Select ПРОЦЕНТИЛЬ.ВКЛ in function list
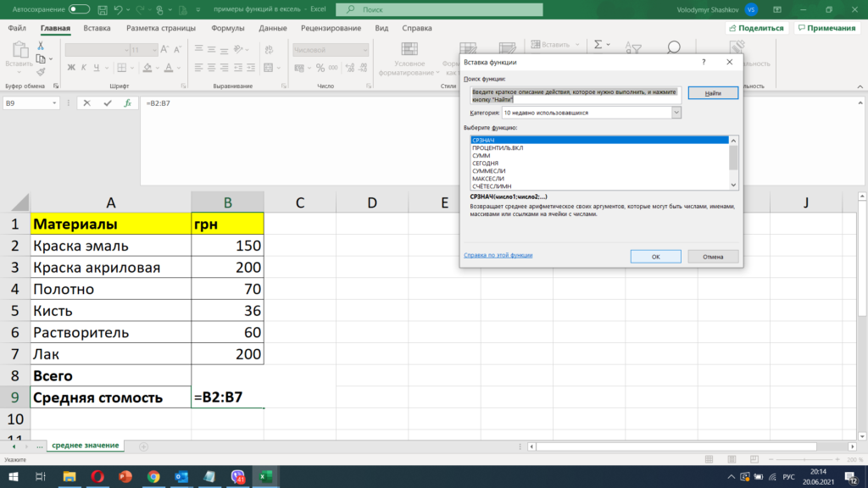Image resolution: width=868 pixels, height=488 pixels. [x=498, y=147]
